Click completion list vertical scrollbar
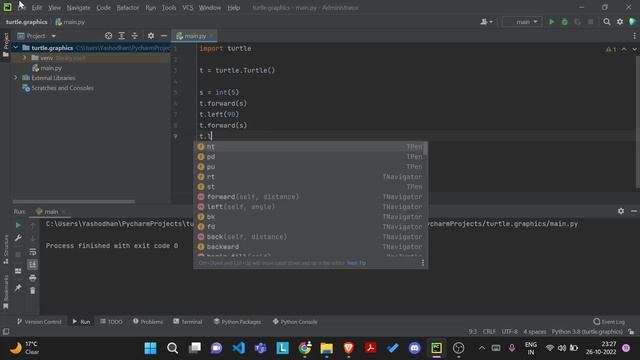Screen dimensions: 640x360 425,148
